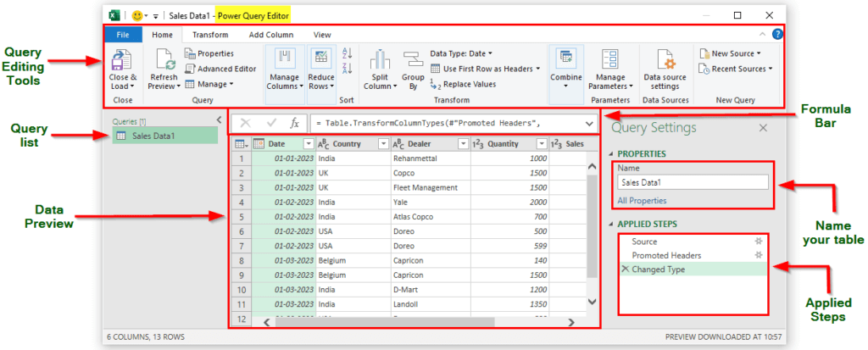868x350 pixels.
Task: Switch to the Transform tab
Action: [x=209, y=35]
